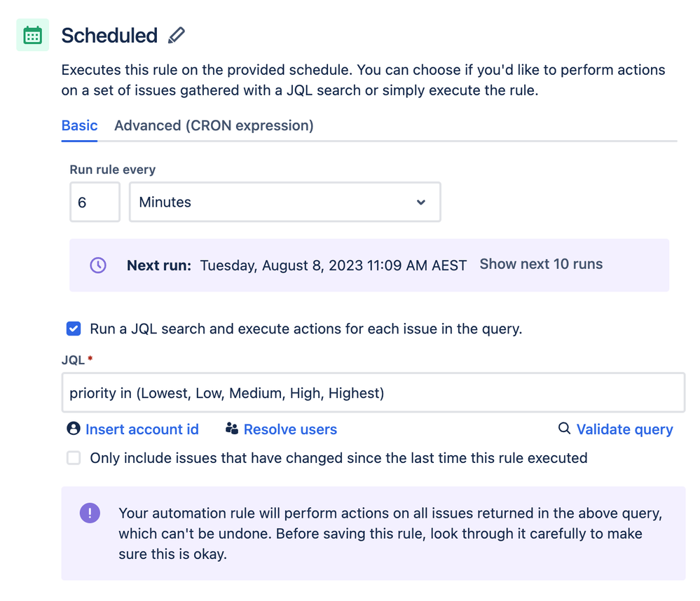This screenshot has width=700, height=601.
Task: Click inside the JQL query text field
Action: [373, 393]
